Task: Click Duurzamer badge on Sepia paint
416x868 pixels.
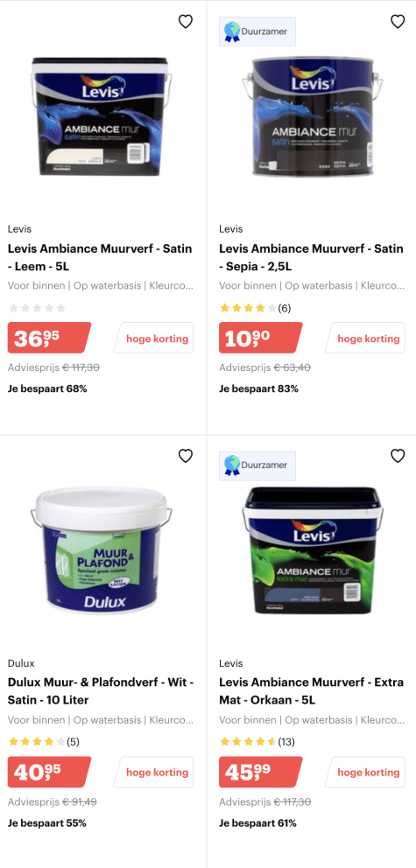Action: pyautogui.click(x=257, y=31)
